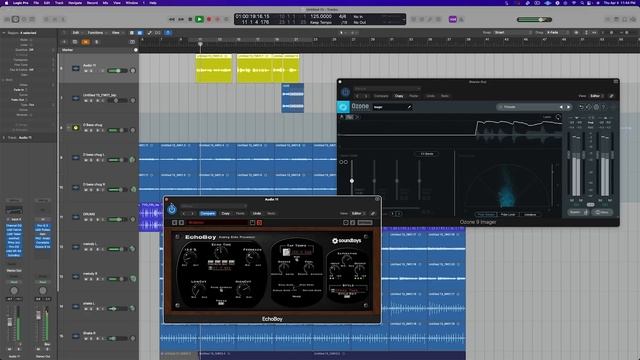Open the Window menu in menu bar
The width and height of the screenshot is (640, 360).
click(x=131, y=3)
